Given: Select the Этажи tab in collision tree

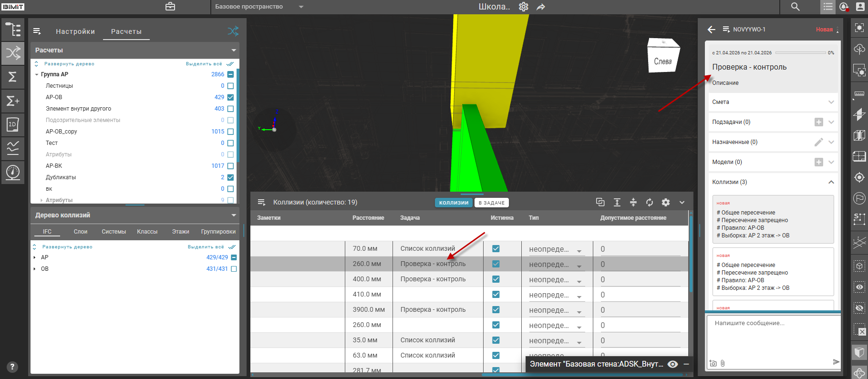Looking at the screenshot, I should point(180,232).
